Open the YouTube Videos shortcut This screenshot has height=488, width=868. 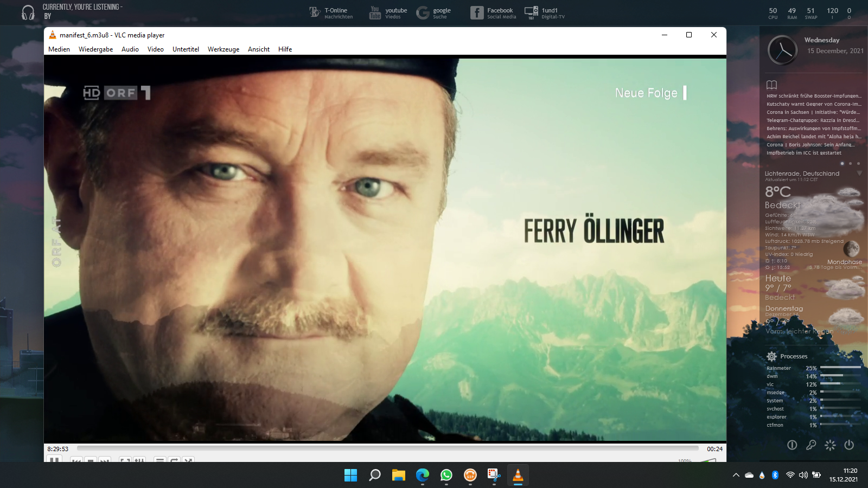click(388, 12)
